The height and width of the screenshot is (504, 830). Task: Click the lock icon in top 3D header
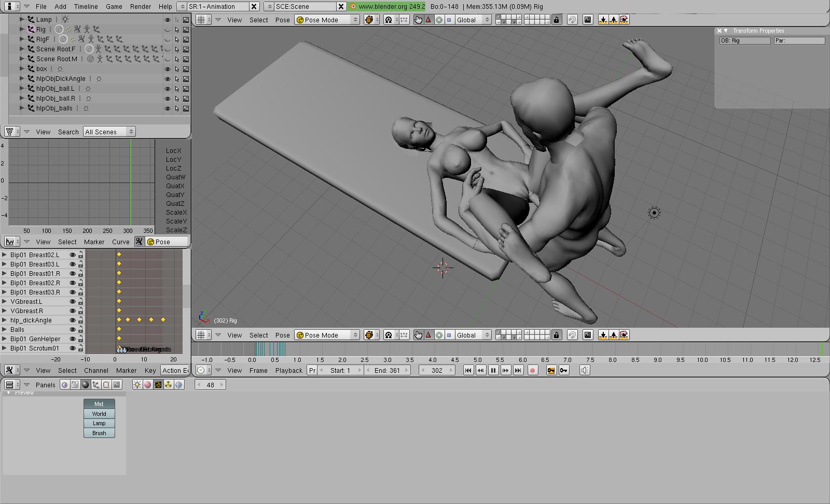[x=557, y=20]
